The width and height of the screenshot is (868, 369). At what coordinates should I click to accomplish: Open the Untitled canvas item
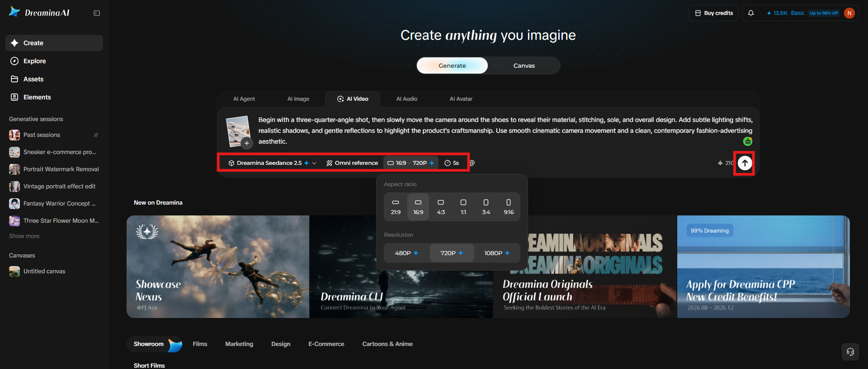coord(54,271)
